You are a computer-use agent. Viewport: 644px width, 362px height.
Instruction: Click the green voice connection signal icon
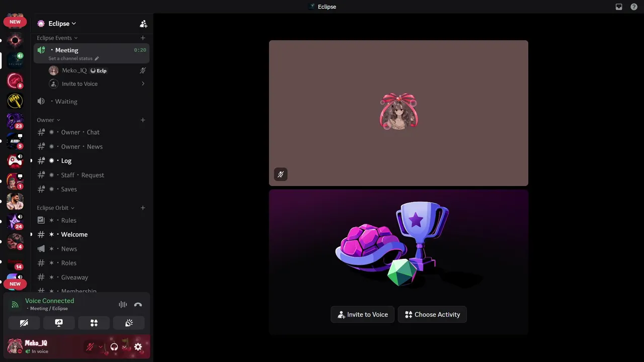point(15,305)
